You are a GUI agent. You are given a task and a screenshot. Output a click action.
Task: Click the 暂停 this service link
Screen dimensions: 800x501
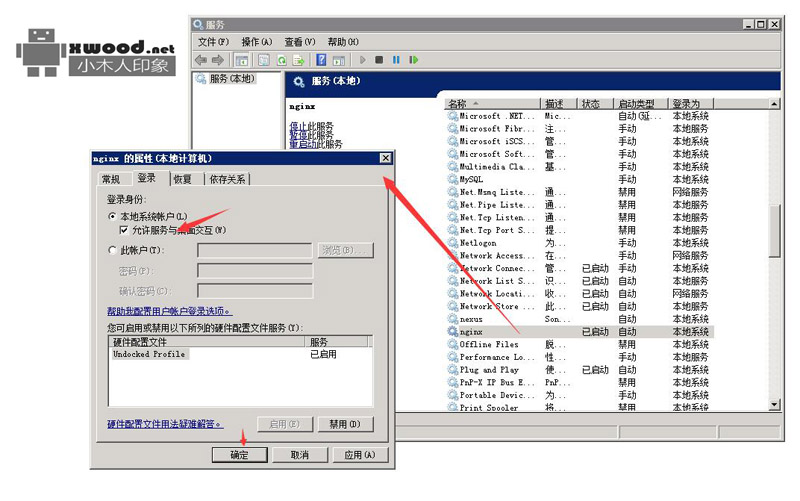[x=296, y=135]
